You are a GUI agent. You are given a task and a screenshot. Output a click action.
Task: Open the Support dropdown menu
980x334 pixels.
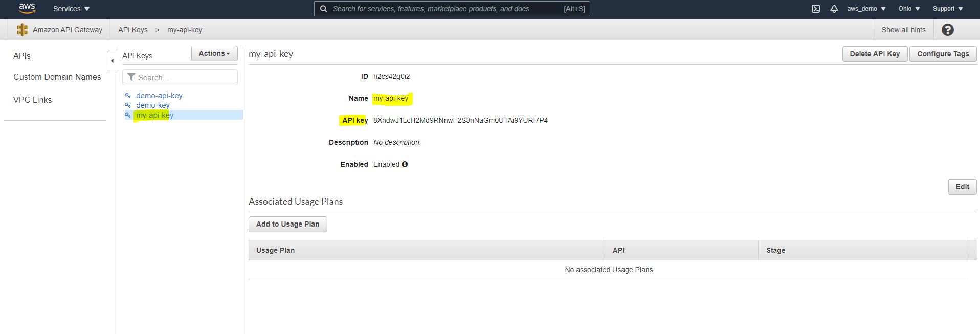tap(948, 9)
